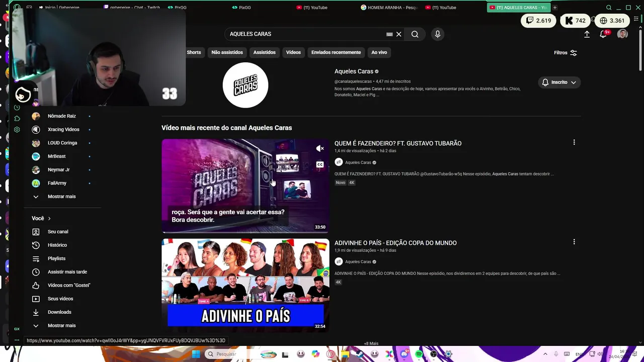Show hidden system tray icons chevron
This screenshot has height=362, width=644.
545,354
